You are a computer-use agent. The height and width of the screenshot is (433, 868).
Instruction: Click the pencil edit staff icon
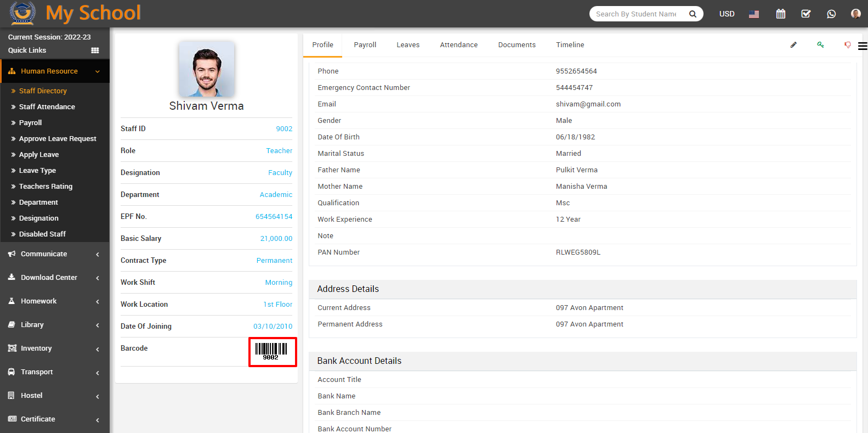[793, 45]
